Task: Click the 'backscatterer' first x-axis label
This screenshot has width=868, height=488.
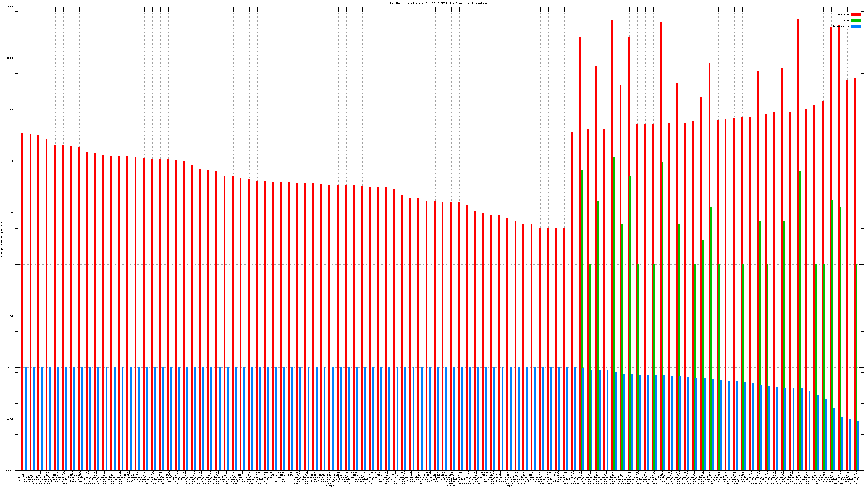Action: (22, 477)
